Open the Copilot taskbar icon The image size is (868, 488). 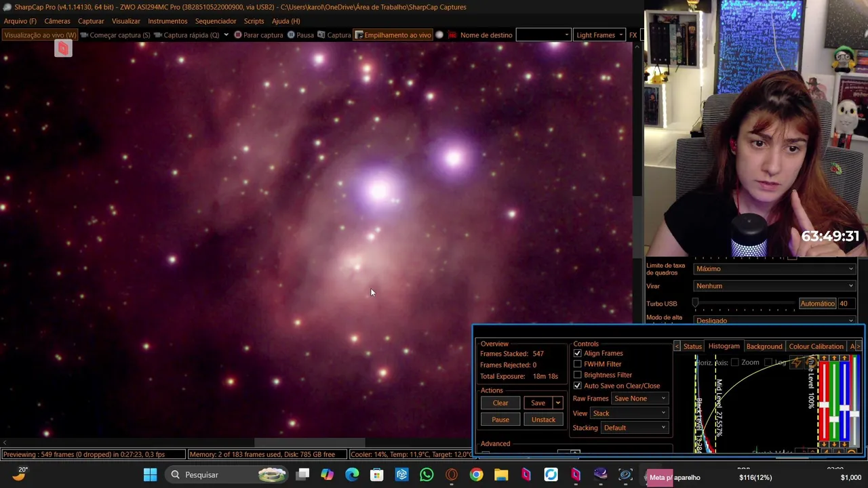point(327,474)
